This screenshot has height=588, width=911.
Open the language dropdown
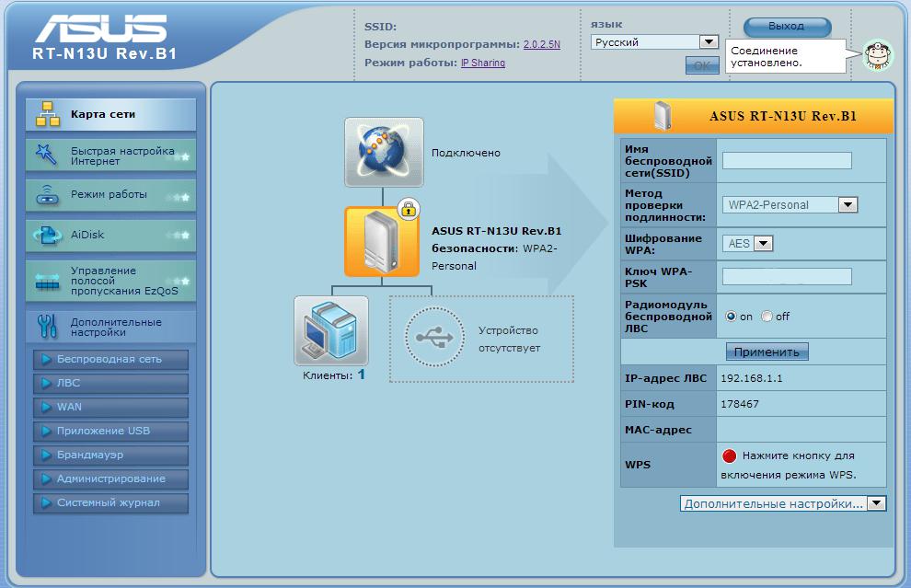[708, 42]
